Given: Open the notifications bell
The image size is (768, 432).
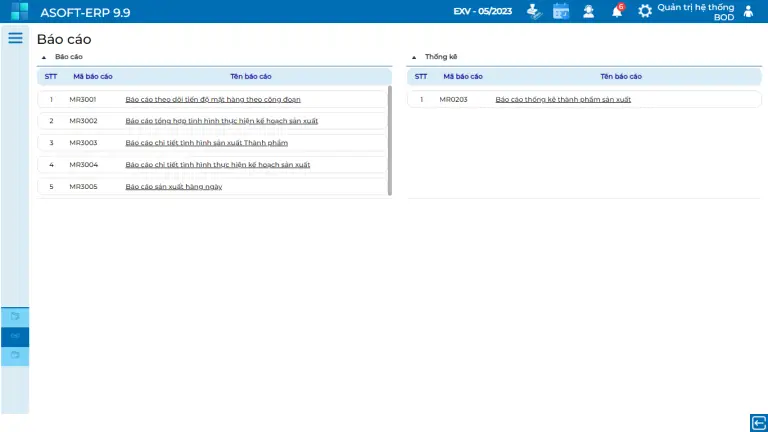Looking at the screenshot, I should tap(617, 11).
